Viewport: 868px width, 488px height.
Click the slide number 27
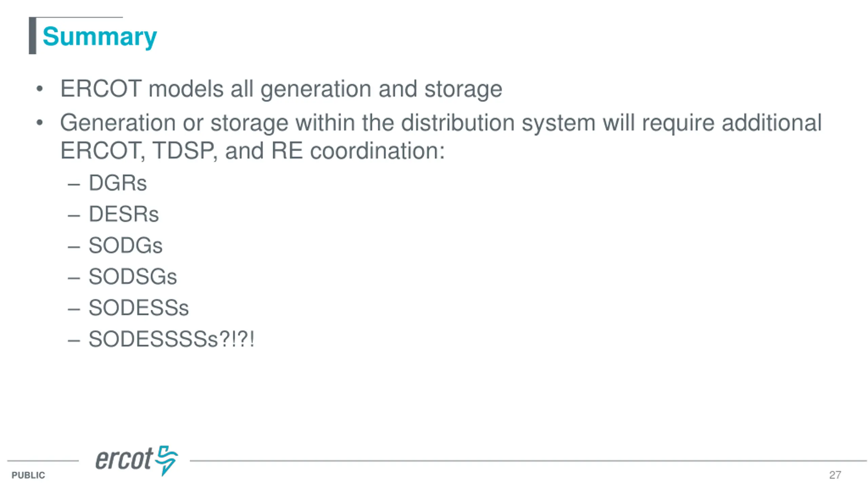click(x=835, y=475)
